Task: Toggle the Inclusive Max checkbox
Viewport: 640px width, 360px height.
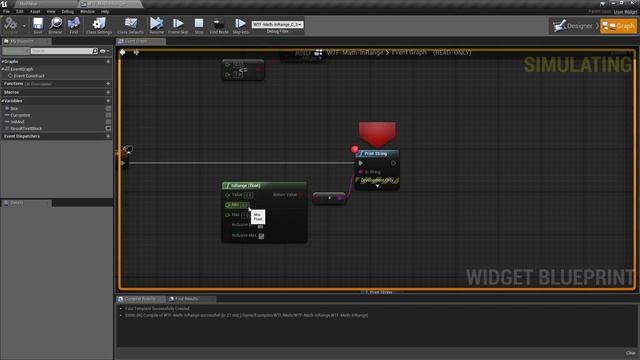Action: point(261,236)
